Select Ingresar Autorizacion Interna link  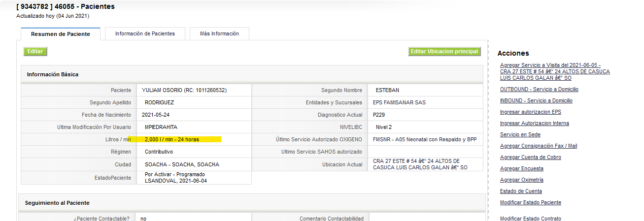(534, 124)
